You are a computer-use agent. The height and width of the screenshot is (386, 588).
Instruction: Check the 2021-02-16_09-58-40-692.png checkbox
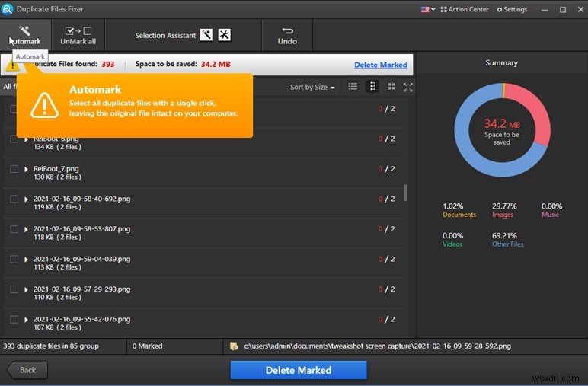[14, 199]
